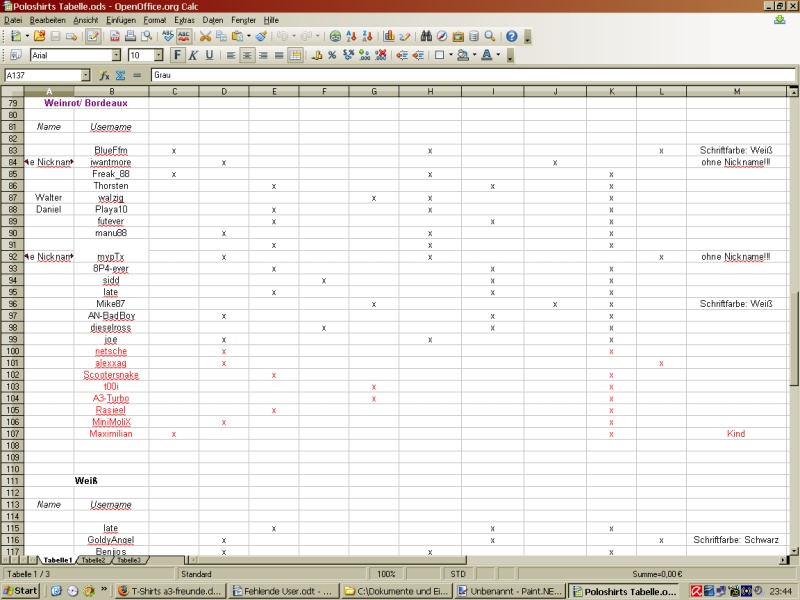Screen dimensions: 800x600
Task: Switch to Fehlende User.odt taskbar window
Action: click(284, 591)
